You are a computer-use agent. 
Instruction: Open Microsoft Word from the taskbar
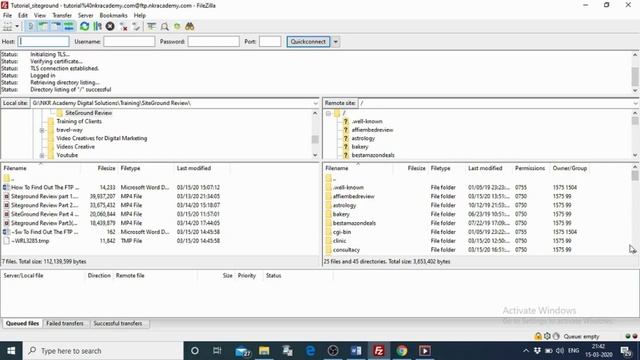[356, 351]
